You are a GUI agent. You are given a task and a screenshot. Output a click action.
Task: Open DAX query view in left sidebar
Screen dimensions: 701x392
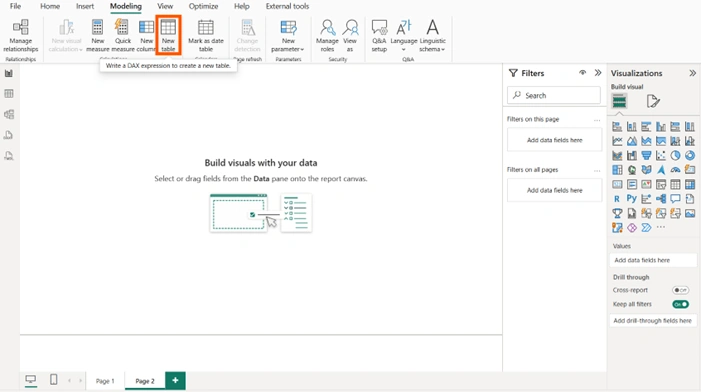click(9, 135)
